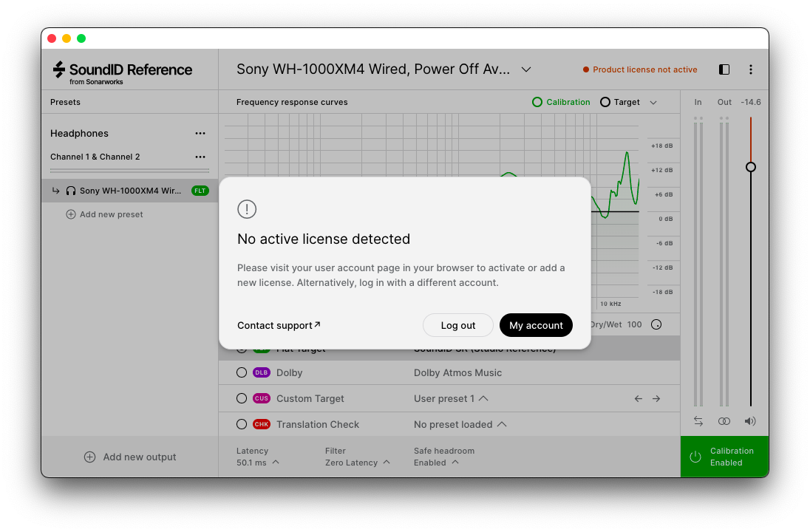Expand the Sony WH-1000XM4 device dropdown
This screenshot has height=532, width=810.
coord(526,69)
